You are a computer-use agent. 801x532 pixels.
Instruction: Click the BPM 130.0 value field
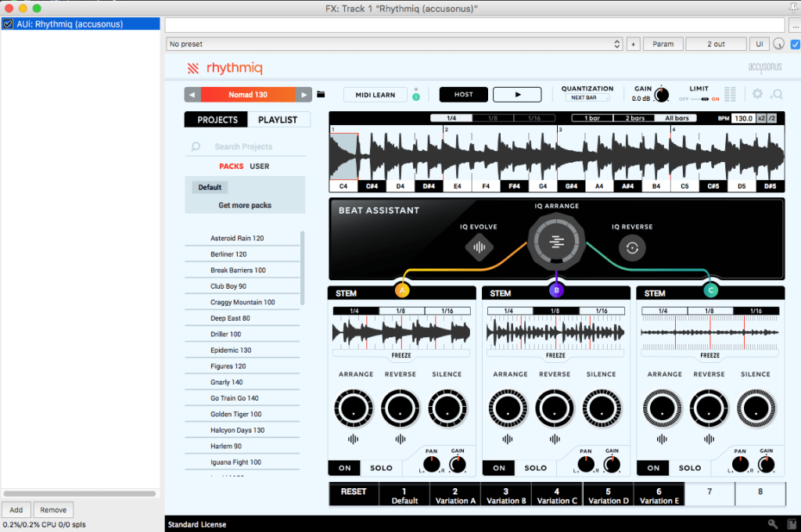coord(743,118)
